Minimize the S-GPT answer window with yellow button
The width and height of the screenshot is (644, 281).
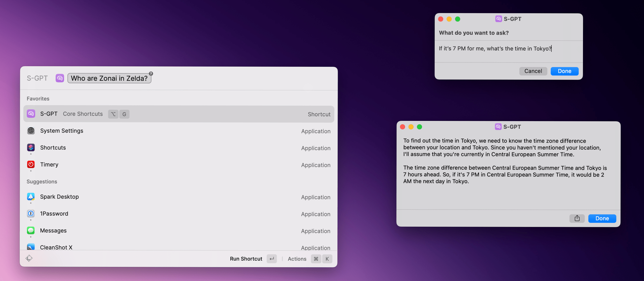411,127
